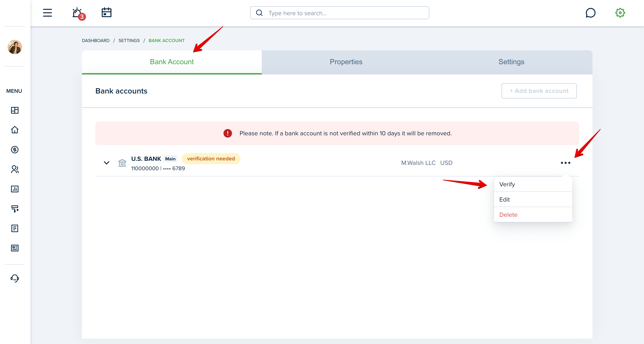Open the bar chart reports icon in sidebar

15,189
